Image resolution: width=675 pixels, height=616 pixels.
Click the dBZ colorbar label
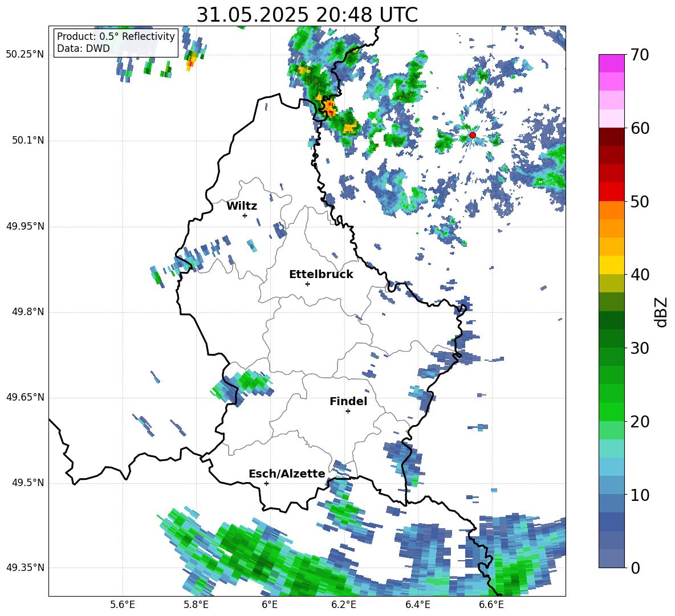(661, 312)
